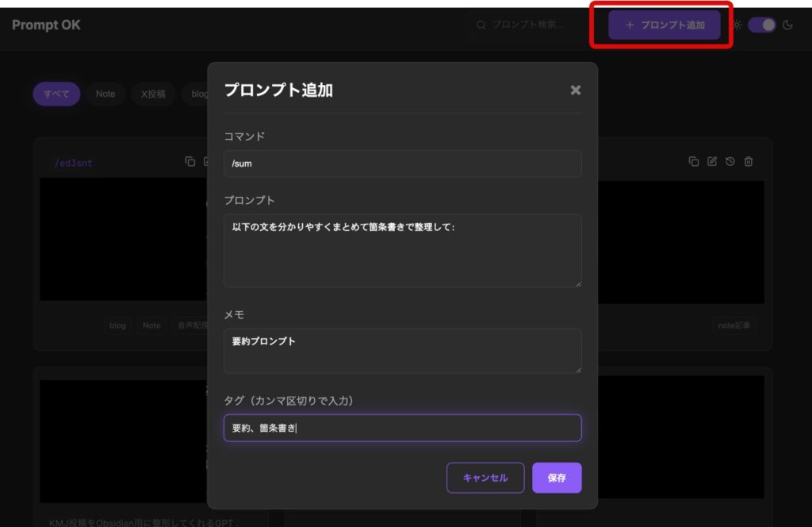The image size is (812, 527).
Task: Open history icon on the right card
Action: pos(730,162)
